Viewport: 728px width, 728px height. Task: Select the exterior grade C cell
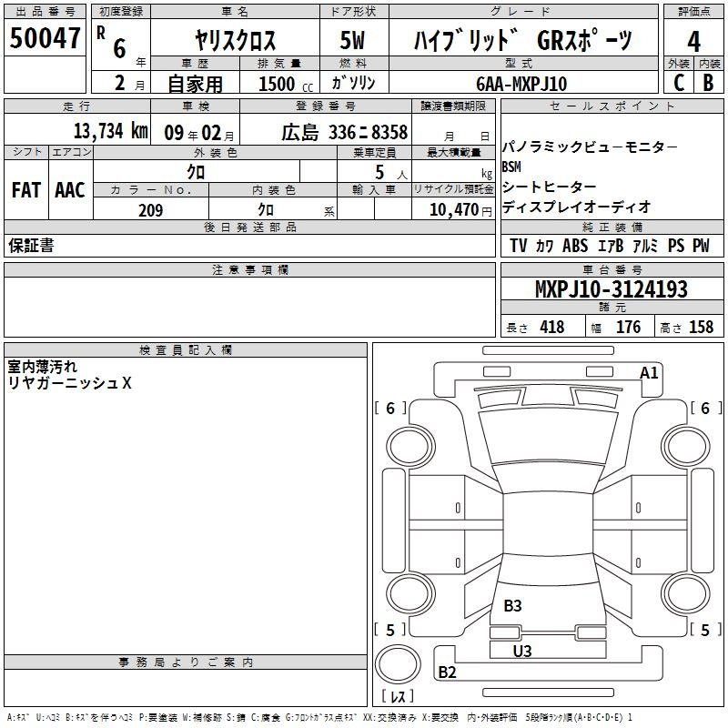pyautogui.click(x=678, y=83)
